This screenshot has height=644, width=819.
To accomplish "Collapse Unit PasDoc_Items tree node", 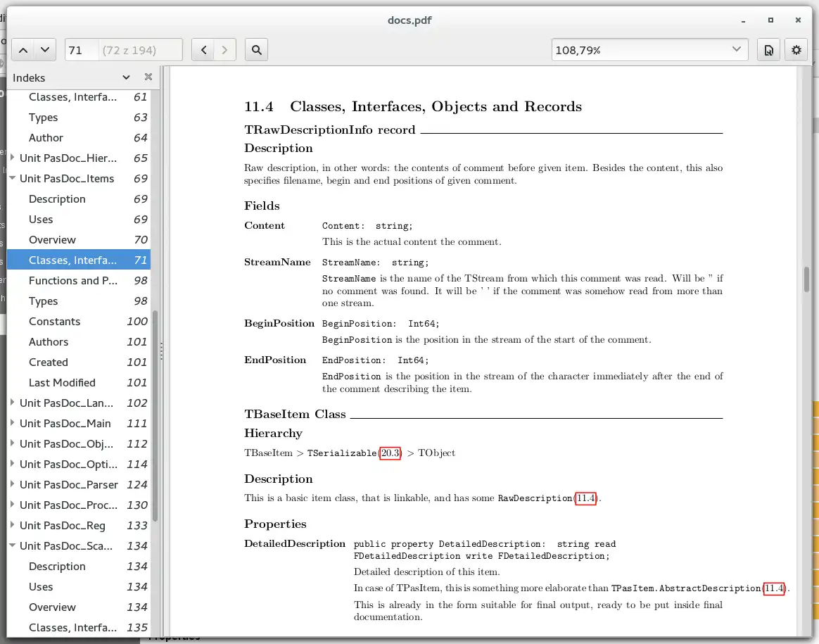I will pos(12,178).
